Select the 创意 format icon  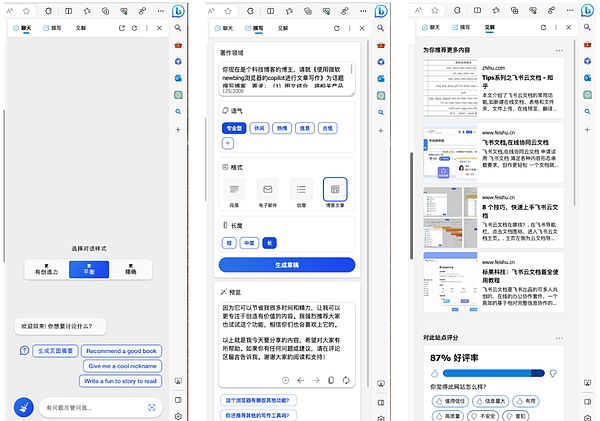pyautogui.click(x=301, y=188)
